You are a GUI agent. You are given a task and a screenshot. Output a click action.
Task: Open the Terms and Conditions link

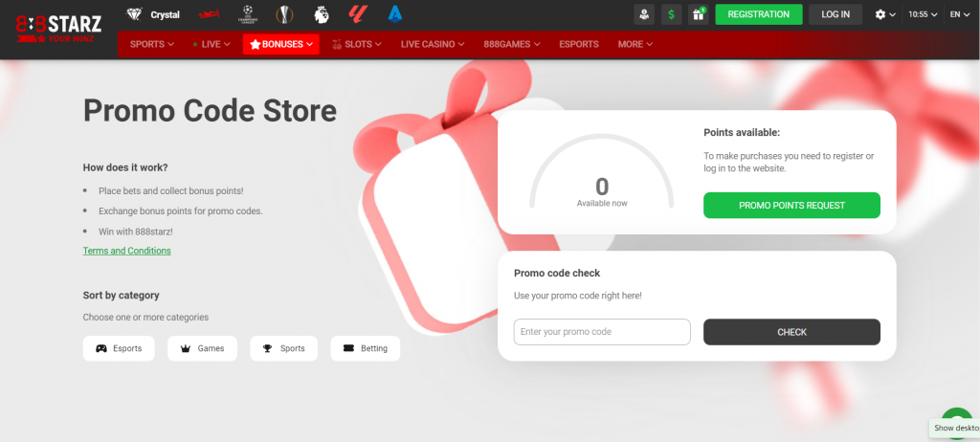[127, 251]
